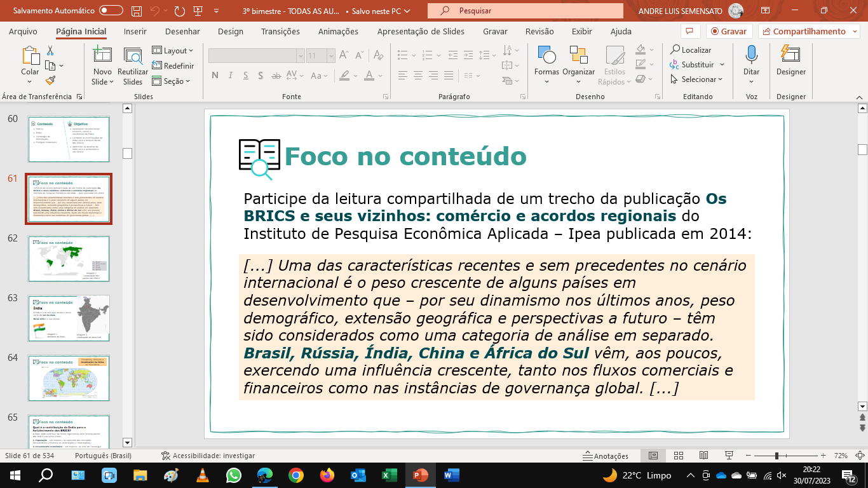Click Start From Beginning presentation icon
The image size is (868, 488).
coord(198,11)
